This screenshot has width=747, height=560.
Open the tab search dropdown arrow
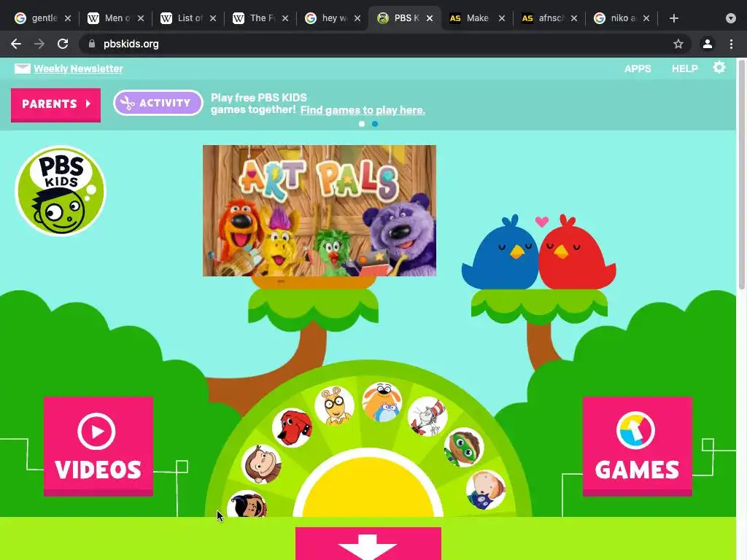coord(731,18)
